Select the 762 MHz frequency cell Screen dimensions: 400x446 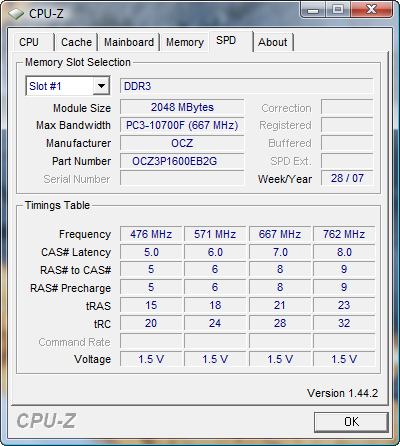point(344,234)
